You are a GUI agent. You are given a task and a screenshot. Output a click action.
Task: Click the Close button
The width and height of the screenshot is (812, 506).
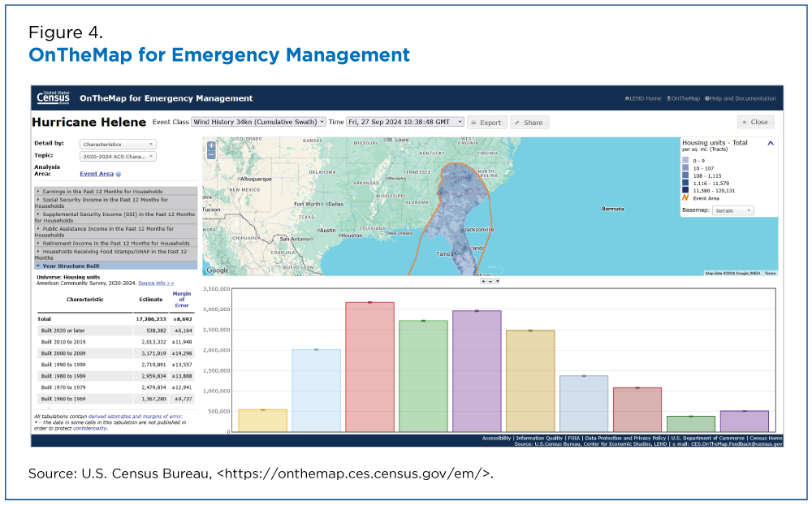click(755, 122)
